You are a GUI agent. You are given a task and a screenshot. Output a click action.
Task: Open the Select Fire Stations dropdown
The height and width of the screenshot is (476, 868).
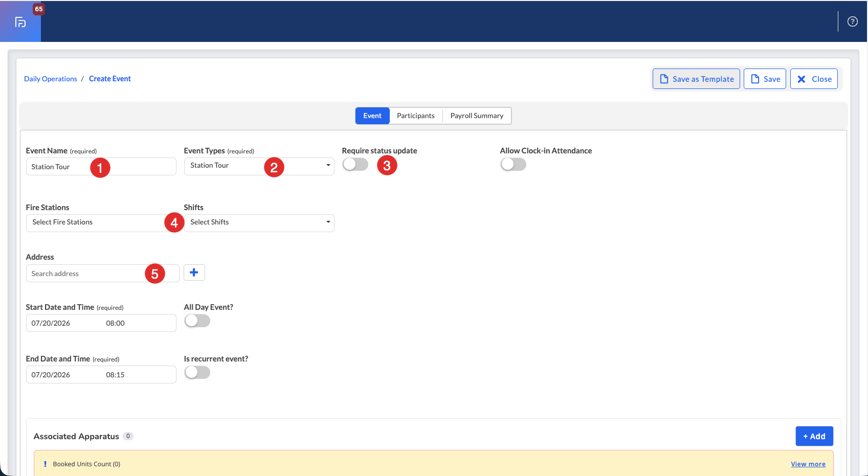point(101,223)
